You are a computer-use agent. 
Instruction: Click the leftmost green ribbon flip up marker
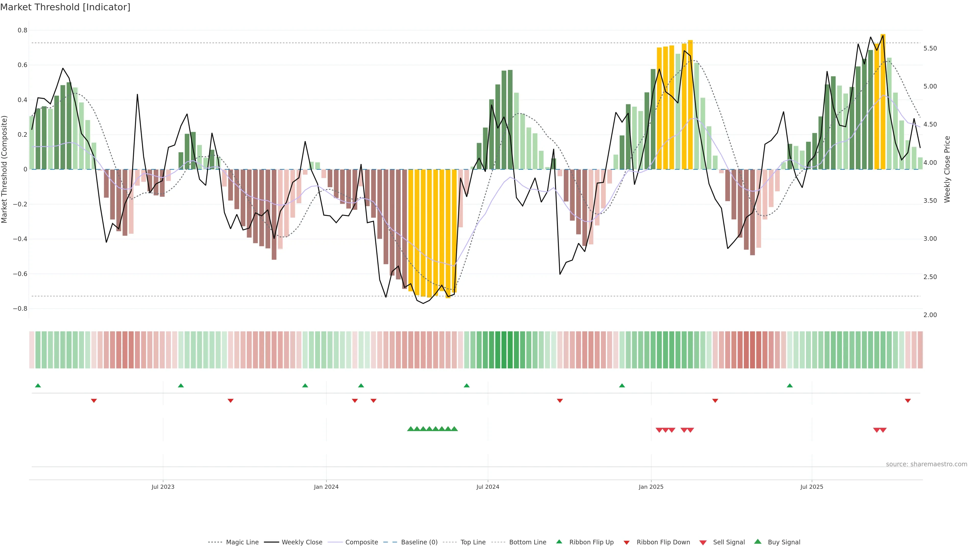(38, 386)
